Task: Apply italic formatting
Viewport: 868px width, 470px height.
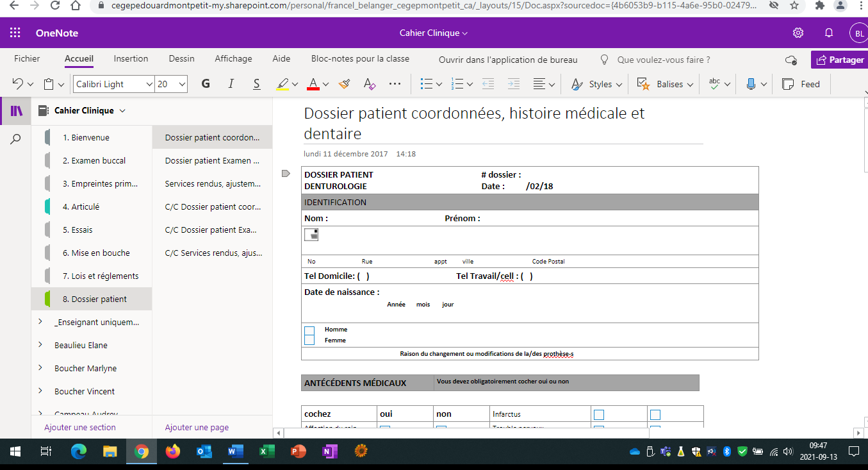Action: point(231,84)
